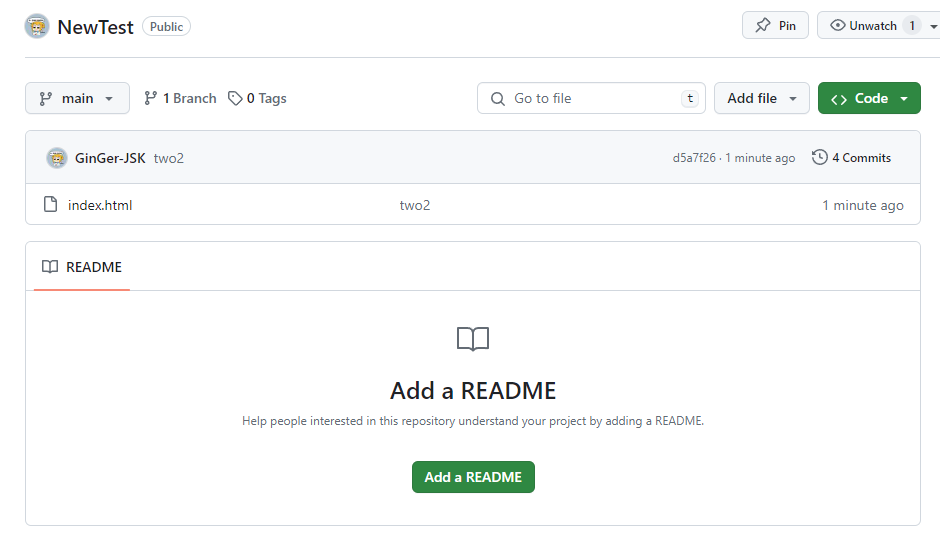This screenshot has width=940, height=546.
Task: Open the GinGer-JSK author link
Action: coord(110,158)
